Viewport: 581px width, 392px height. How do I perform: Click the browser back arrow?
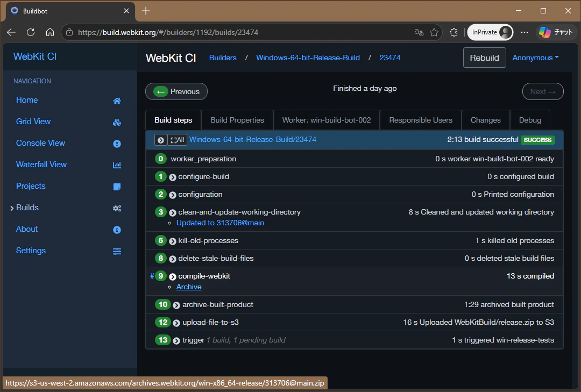pyautogui.click(x=11, y=32)
